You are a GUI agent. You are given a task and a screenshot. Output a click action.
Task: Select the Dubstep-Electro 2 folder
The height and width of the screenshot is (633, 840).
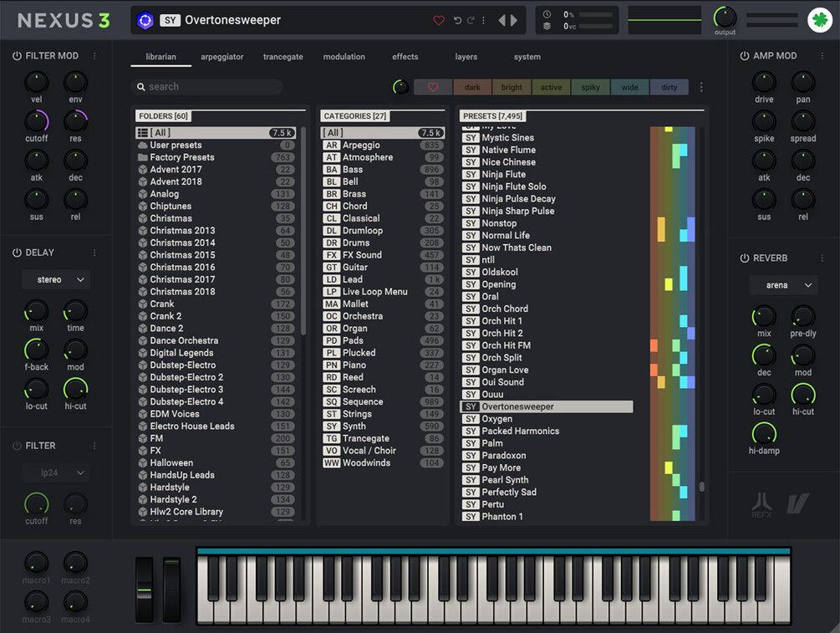[216, 377]
